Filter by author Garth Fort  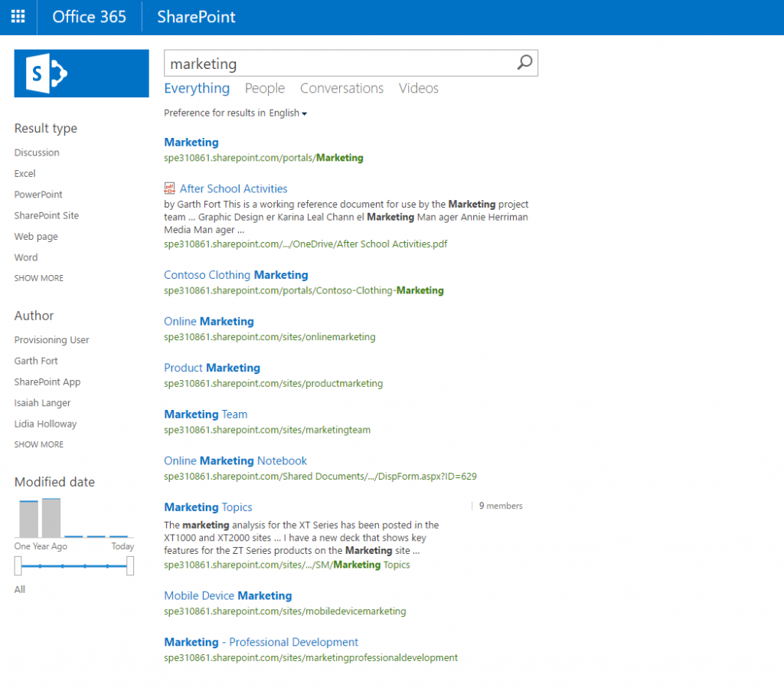point(36,361)
